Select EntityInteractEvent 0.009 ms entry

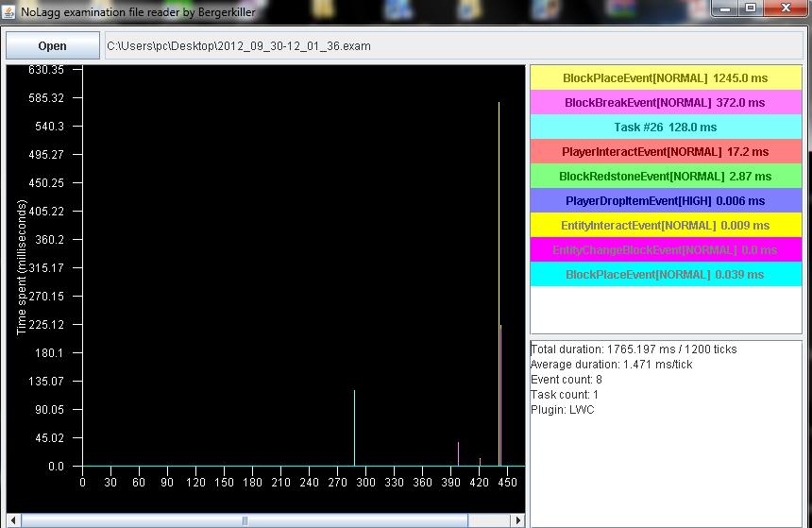pyautogui.click(x=666, y=226)
